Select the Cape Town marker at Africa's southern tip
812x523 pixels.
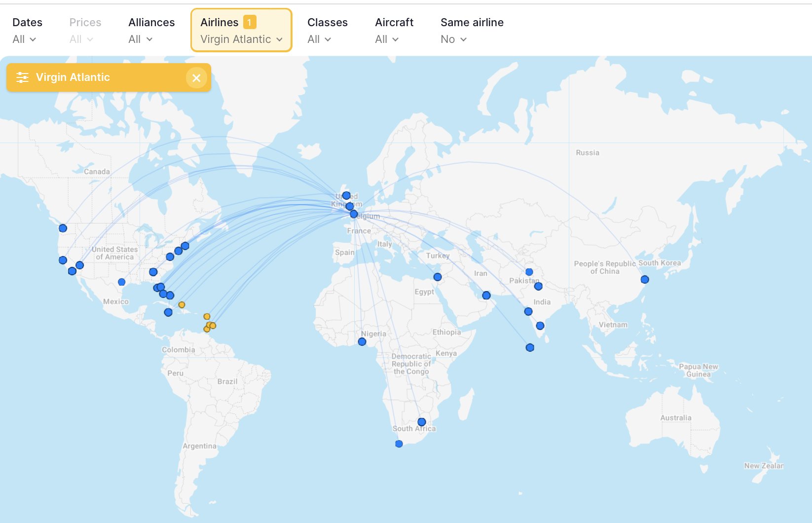399,444
